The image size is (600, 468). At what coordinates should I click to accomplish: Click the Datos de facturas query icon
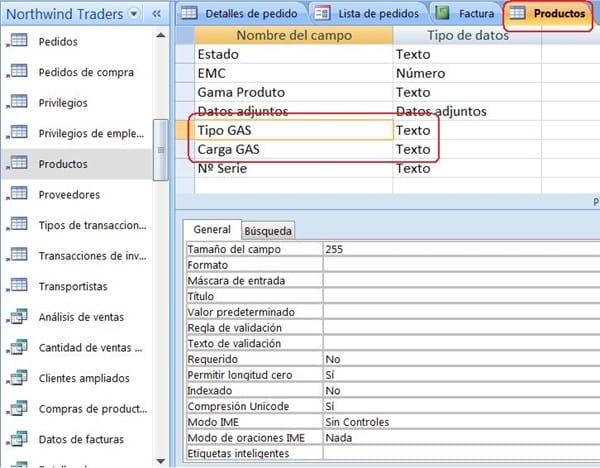[18, 439]
